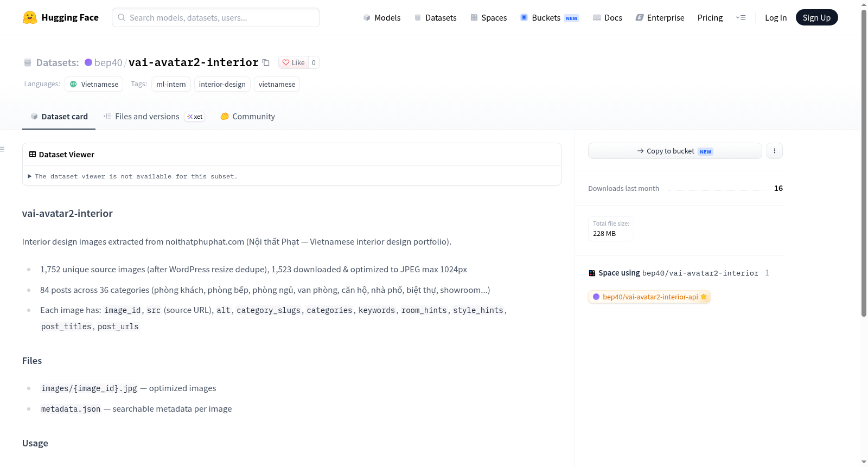Open the bep40 owner profile link

point(108,62)
